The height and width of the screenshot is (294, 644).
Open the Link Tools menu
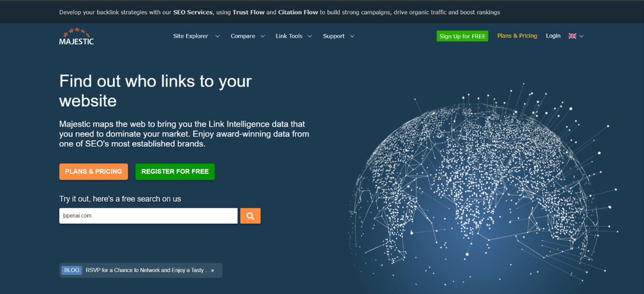coord(289,36)
